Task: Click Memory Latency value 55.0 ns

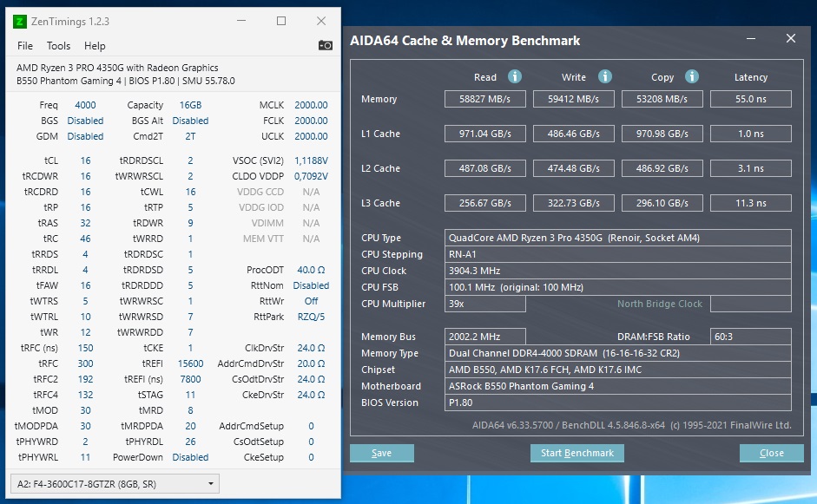Action: (751, 99)
